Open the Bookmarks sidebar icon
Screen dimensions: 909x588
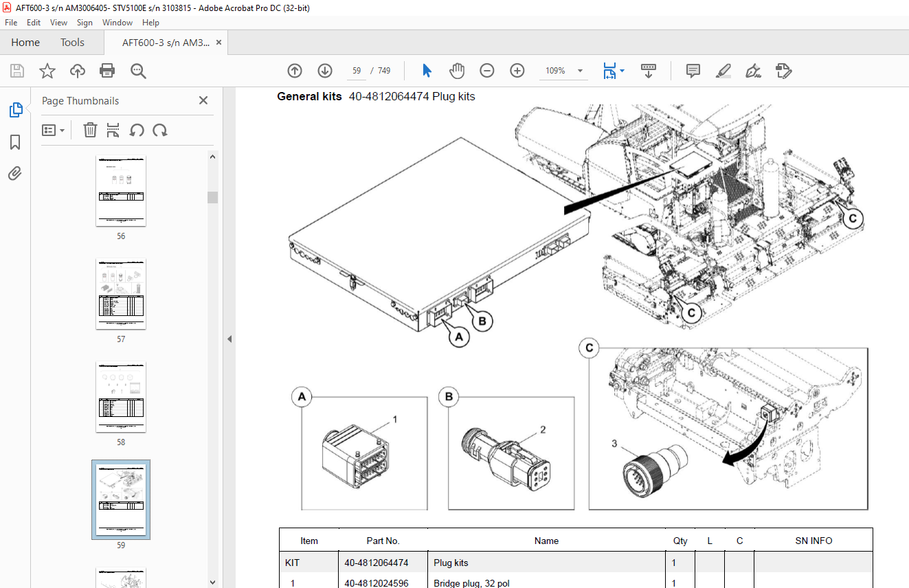[15, 142]
